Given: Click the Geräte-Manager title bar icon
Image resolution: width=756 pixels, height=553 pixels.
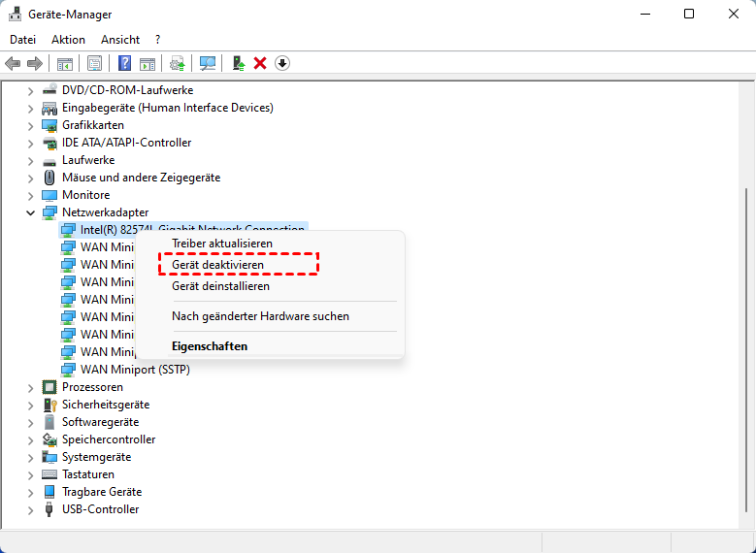Looking at the screenshot, I should [15, 15].
